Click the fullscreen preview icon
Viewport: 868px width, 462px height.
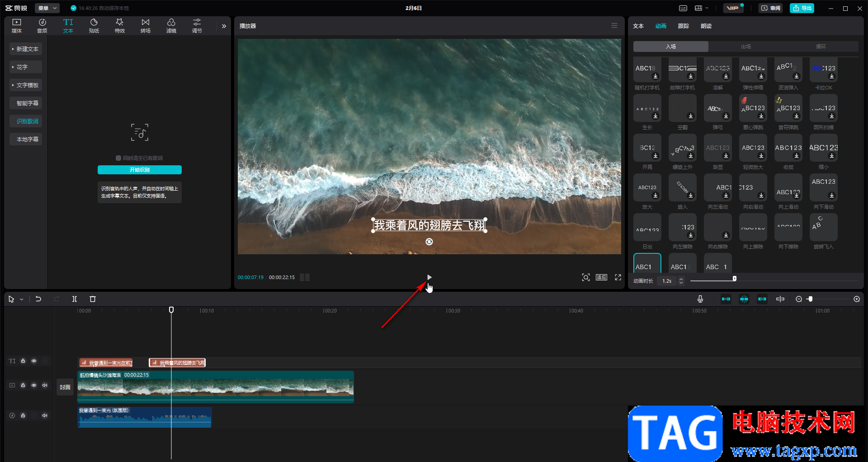pyautogui.click(x=618, y=277)
